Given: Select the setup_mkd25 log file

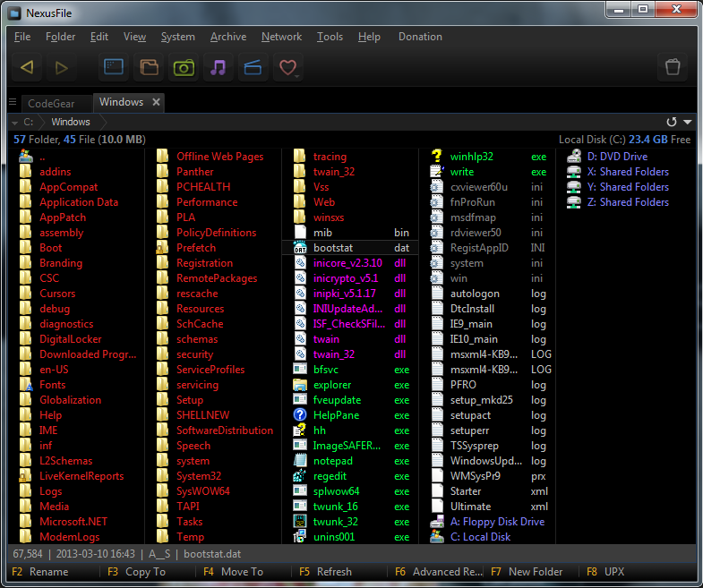Looking at the screenshot, I should tap(487, 400).
